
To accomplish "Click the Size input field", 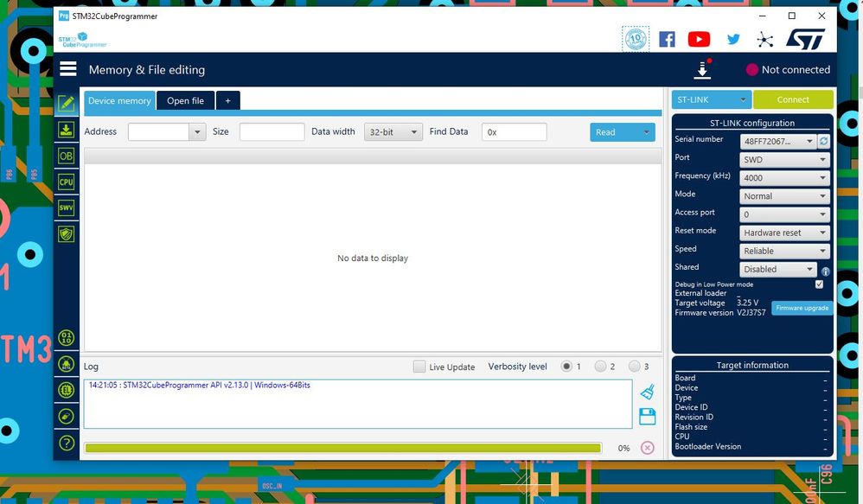I will pyautogui.click(x=272, y=132).
